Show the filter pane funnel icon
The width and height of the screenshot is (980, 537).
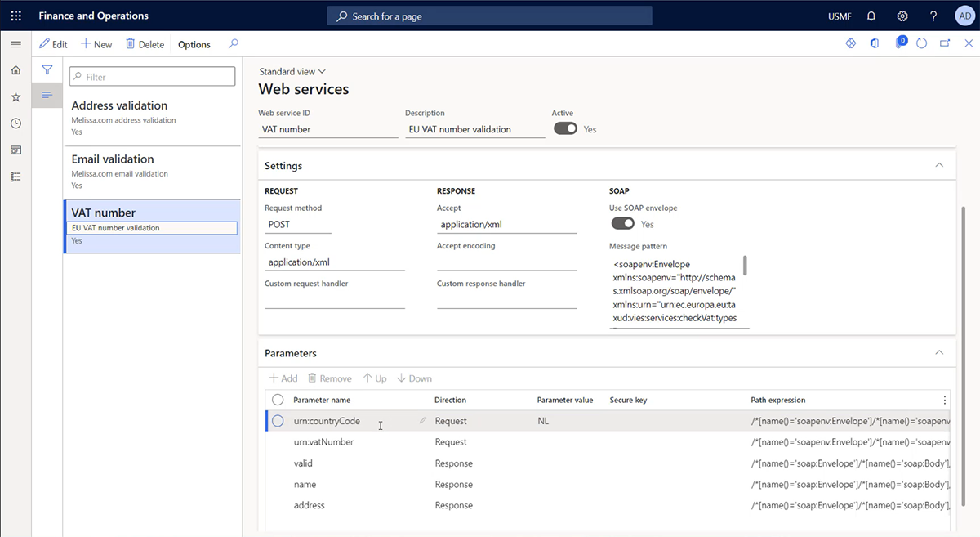click(47, 70)
